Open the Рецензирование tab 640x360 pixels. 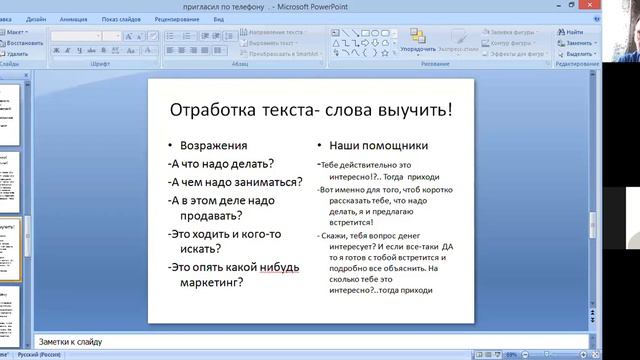[x=177, y=19]
